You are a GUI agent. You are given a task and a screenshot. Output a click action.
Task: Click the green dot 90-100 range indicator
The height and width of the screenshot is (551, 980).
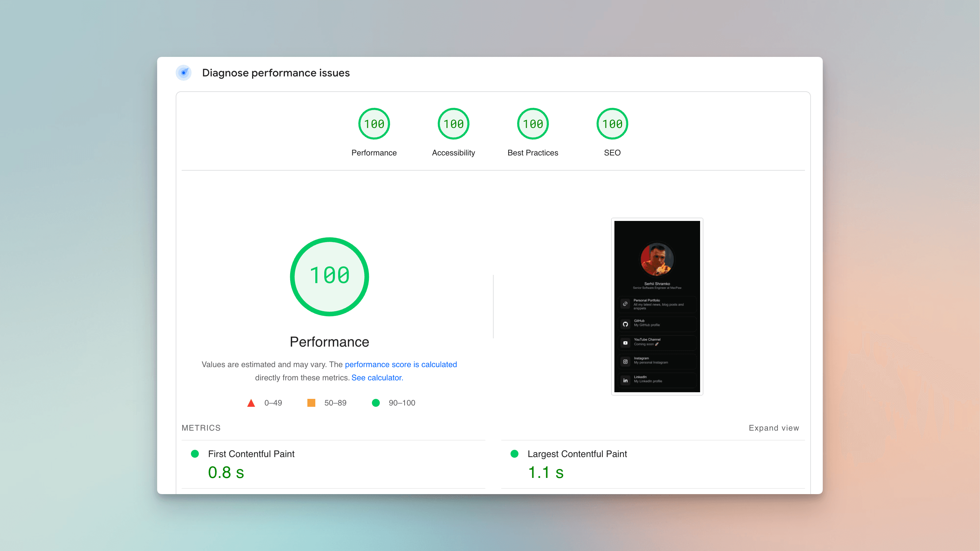375,402
